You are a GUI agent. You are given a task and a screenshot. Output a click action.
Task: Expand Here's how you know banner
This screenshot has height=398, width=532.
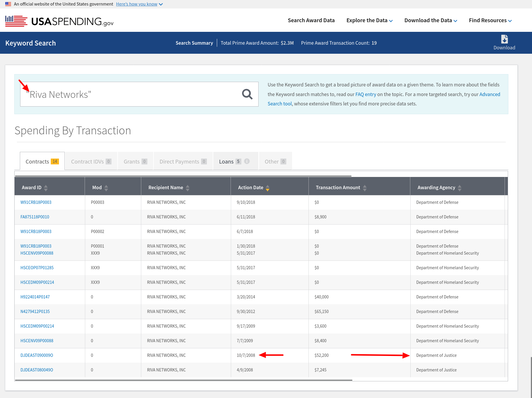(139, 4)
